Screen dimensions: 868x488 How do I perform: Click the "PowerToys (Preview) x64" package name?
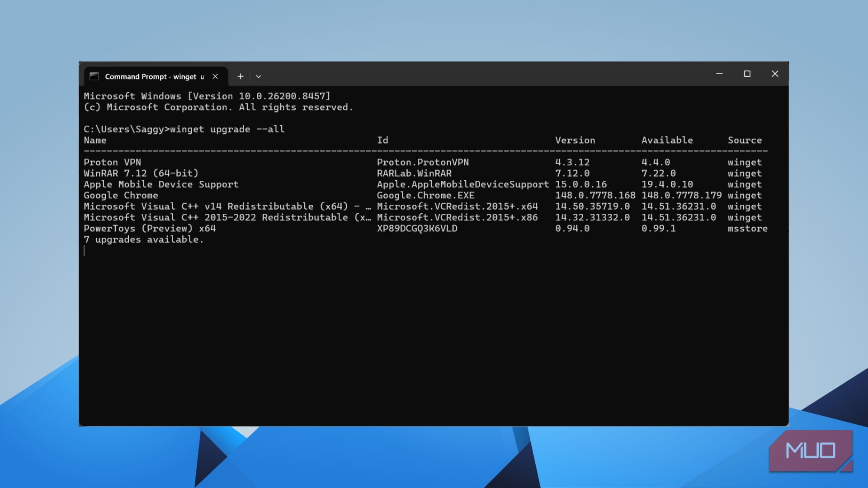click(150, 229)
